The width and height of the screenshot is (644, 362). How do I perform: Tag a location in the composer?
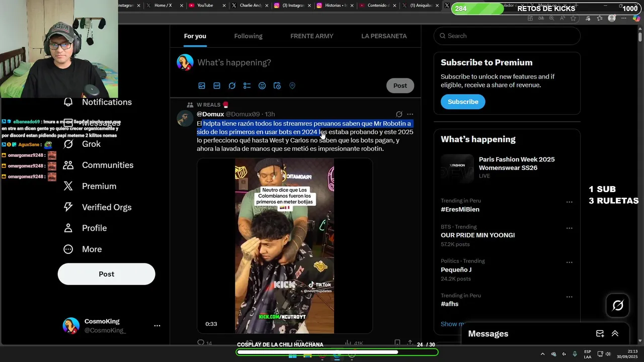tap(292, 85)
